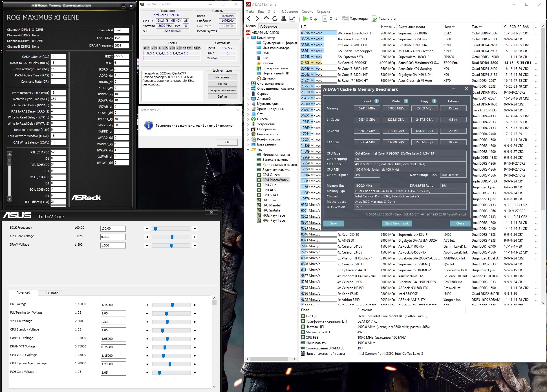Image resolution: width=547 pixels, height=392 pixels.
Task: Open the graph chart toolbar icon
Action: pyautogui.click(x=292, y=19)
